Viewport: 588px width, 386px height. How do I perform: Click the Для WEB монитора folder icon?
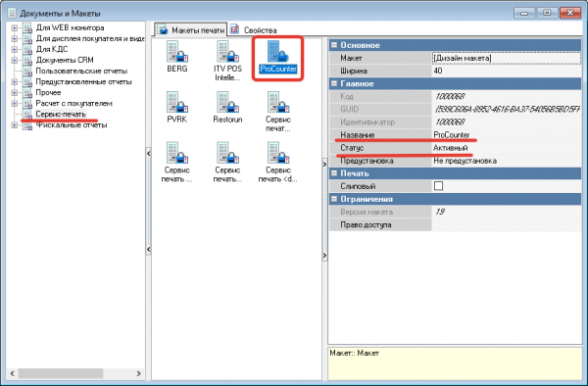tap(27, 28)
